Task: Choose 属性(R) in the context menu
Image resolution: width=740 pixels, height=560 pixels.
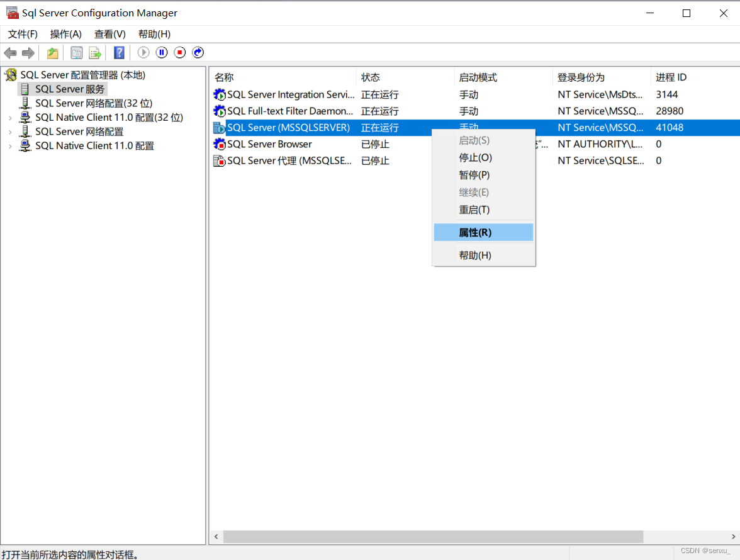Action: (484, 233)
